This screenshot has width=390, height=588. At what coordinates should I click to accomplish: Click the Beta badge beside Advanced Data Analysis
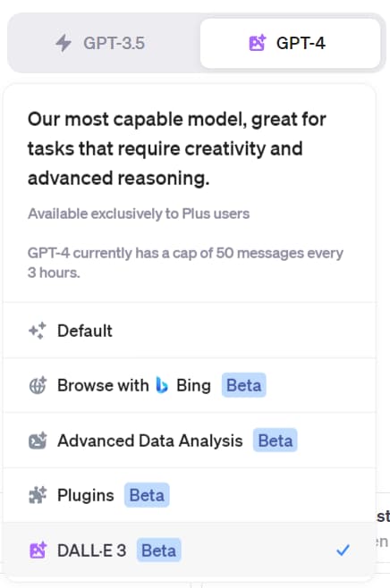pyautogui.click(x=276, y=441)
